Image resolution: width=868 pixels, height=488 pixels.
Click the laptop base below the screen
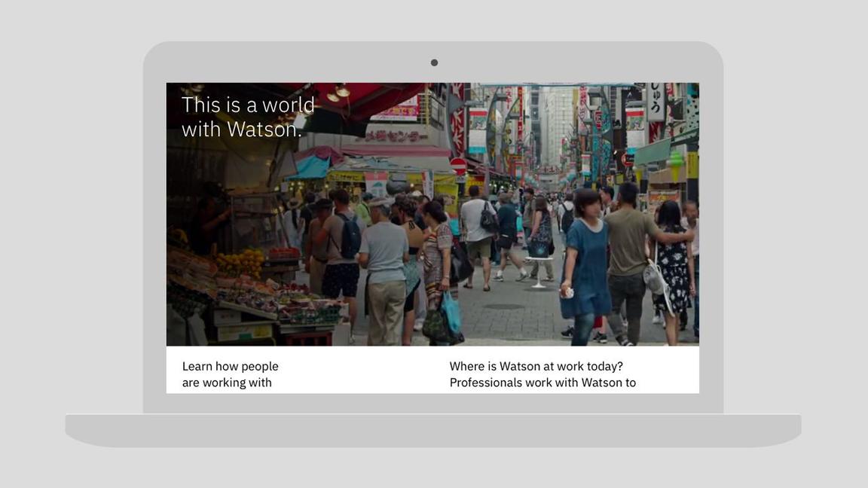coord(433,429)
